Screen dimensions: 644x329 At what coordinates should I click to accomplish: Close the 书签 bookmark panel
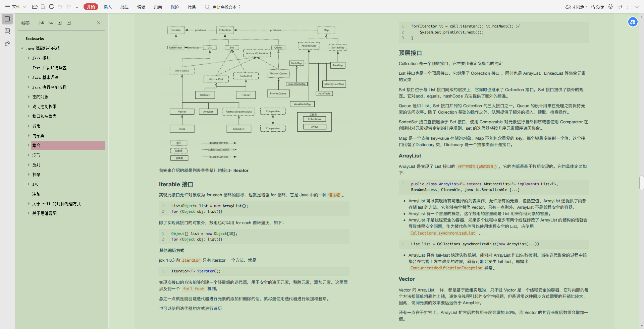point(99,23)
